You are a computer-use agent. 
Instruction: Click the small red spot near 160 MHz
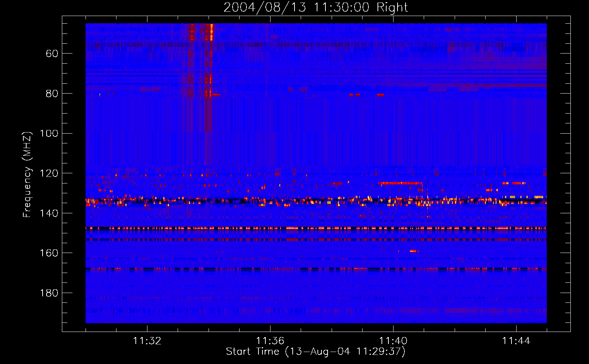413,251
